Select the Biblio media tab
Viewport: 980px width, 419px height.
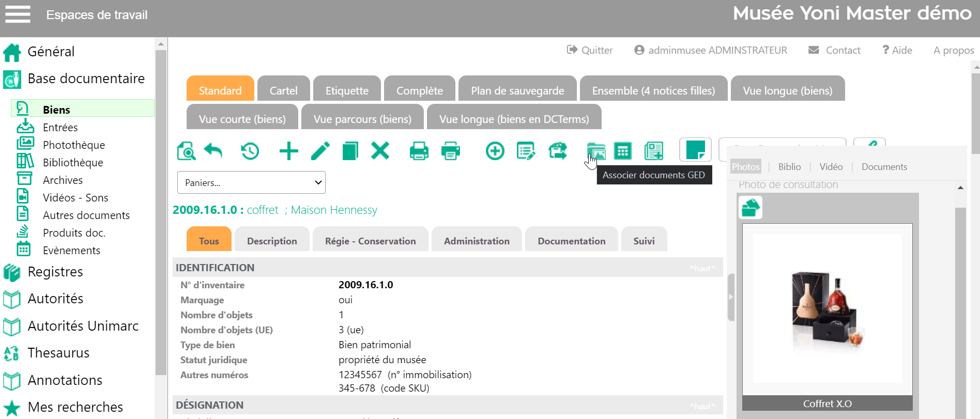(x=789, y=167)
